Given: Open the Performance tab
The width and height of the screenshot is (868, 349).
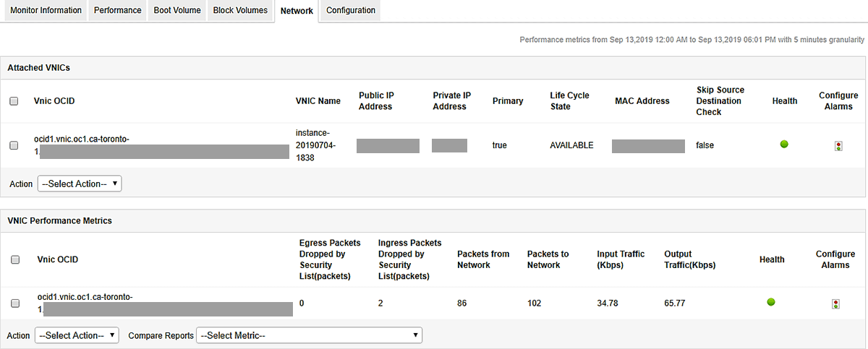Looking at the screenshot, I should 118,11.
